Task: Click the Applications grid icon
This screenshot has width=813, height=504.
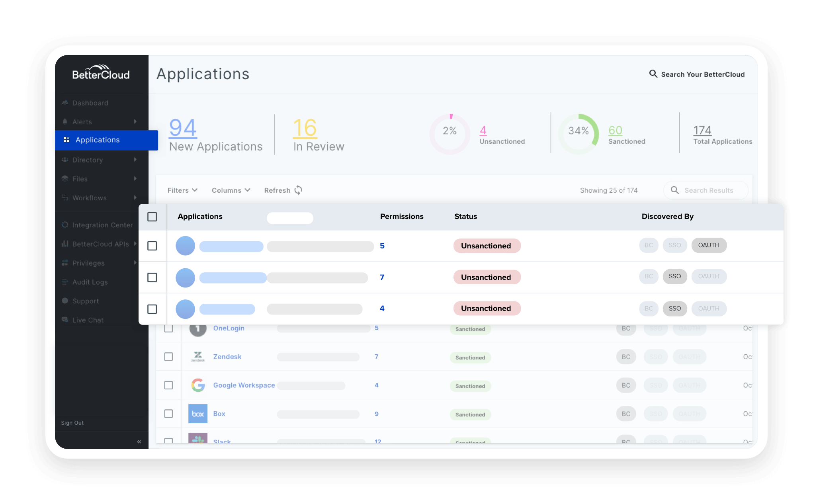Action: pos(66,140)
